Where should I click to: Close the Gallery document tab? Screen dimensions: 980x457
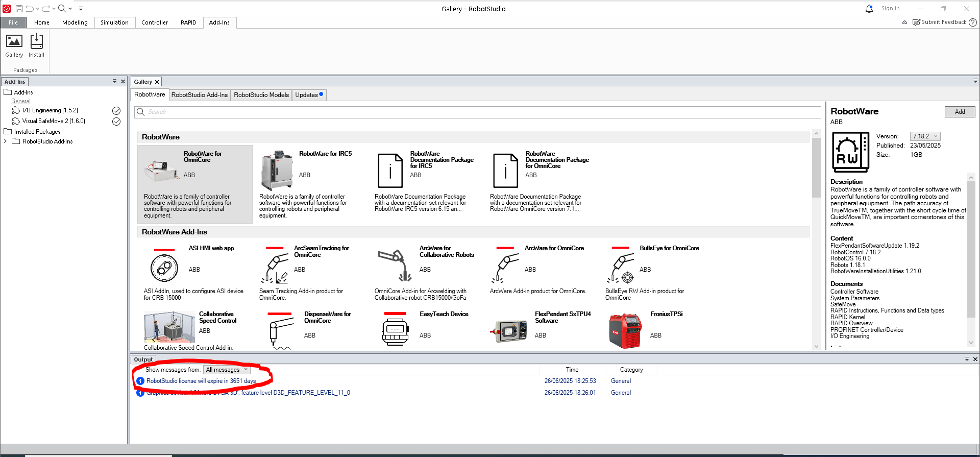point(157,82)
